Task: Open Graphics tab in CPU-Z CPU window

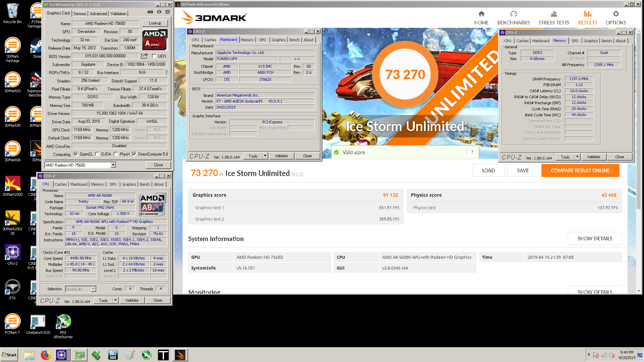Action: click(129, 184)
